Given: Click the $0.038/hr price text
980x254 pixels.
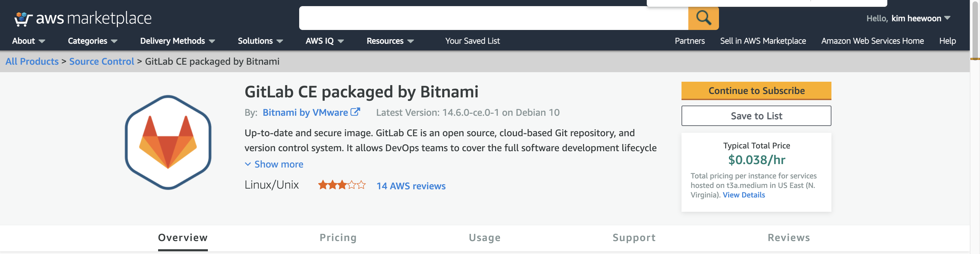Looking at the screenshot, I should 756,160.
